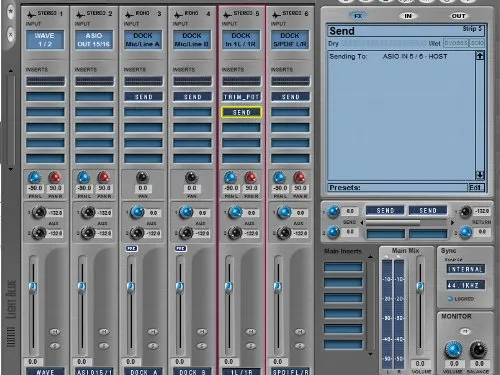The width and height of the screenshot is (500, 375).
Task: Select the SEND insert on strip 6
Action: (x=290, y=97)
